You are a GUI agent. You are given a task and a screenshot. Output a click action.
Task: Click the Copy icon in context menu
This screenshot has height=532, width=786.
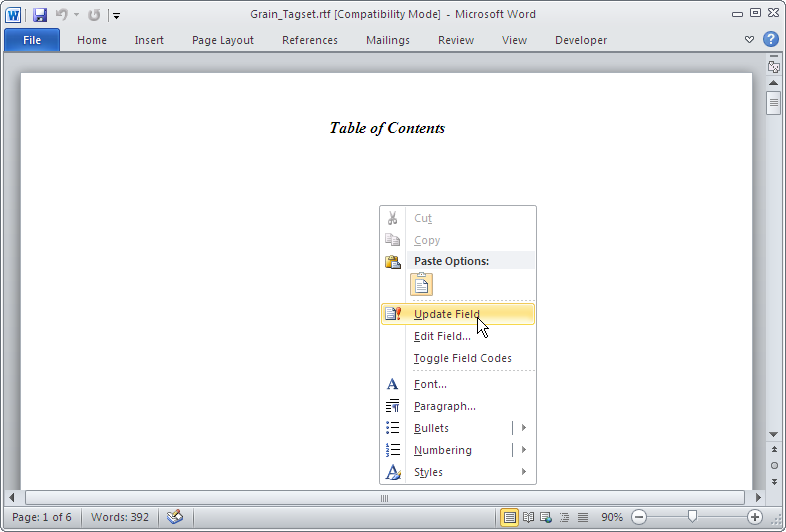coord(392,240)
